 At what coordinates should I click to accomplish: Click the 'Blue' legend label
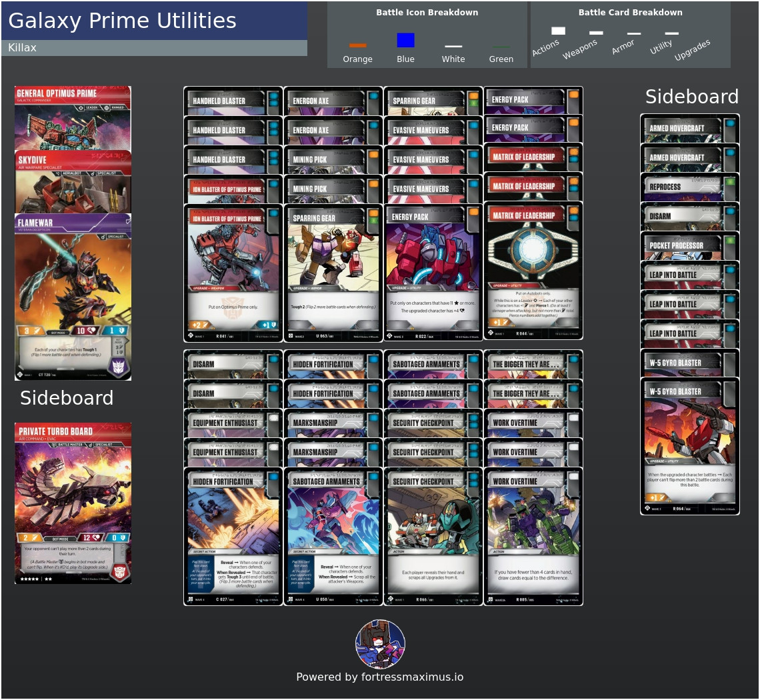pos(406,59)
